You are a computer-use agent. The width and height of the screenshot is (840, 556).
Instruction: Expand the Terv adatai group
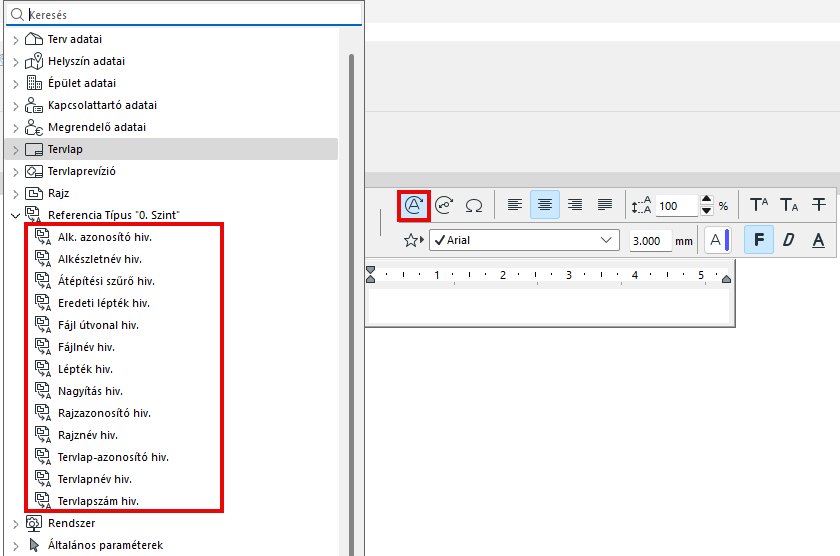click(16, 40)
